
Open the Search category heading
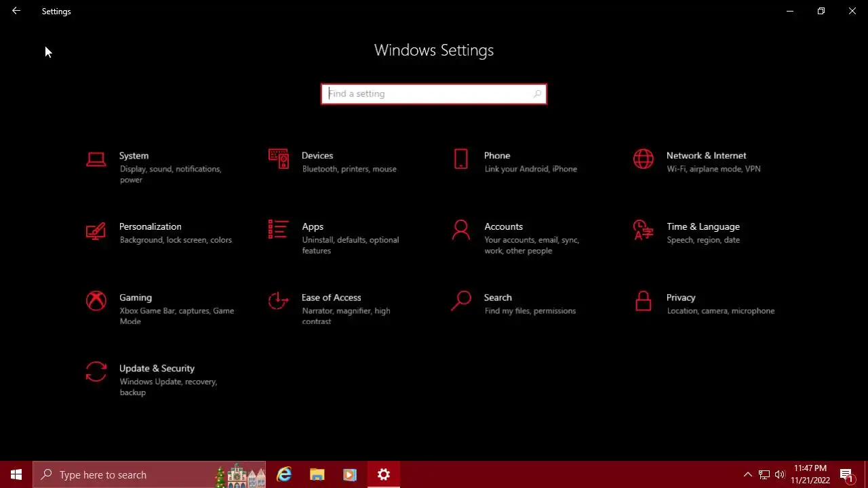coord(498,298)
